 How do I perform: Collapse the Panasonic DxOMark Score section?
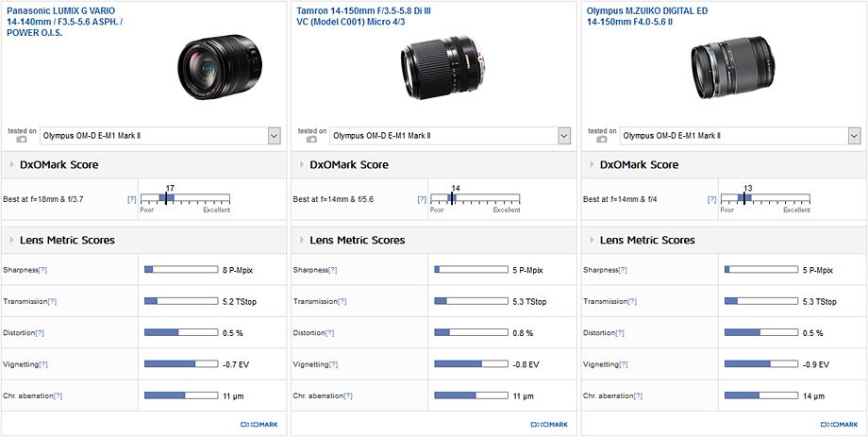12,164
